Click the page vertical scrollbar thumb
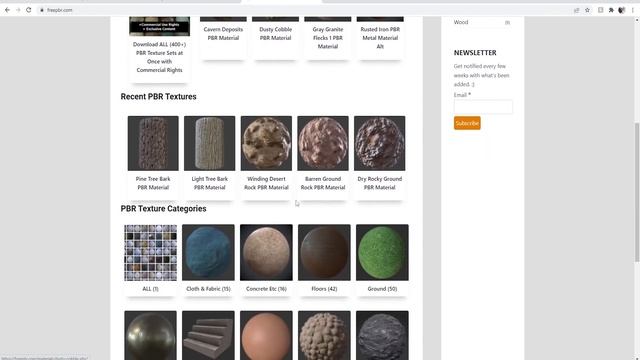The width and height of the screenshot is (640, 360). pos(637,192)
